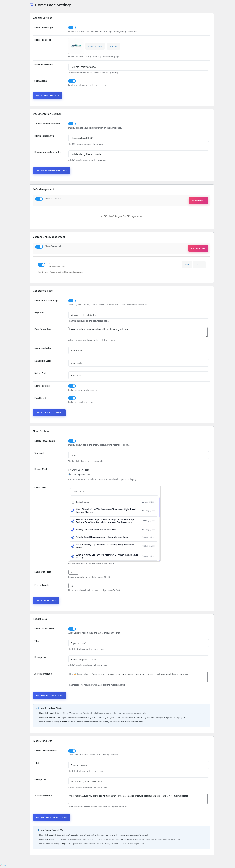The width and height of the screenshot is (235, 868).
Task: Edit the 'test' custom link
Action: [x=187, y=265]
